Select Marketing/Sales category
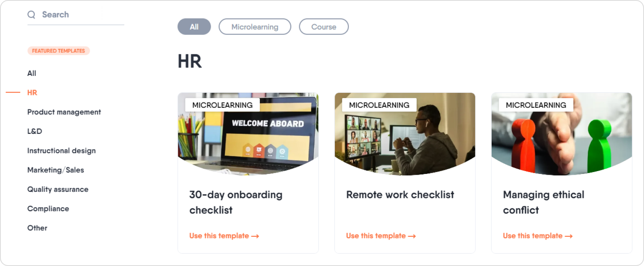 pos(56,170)
